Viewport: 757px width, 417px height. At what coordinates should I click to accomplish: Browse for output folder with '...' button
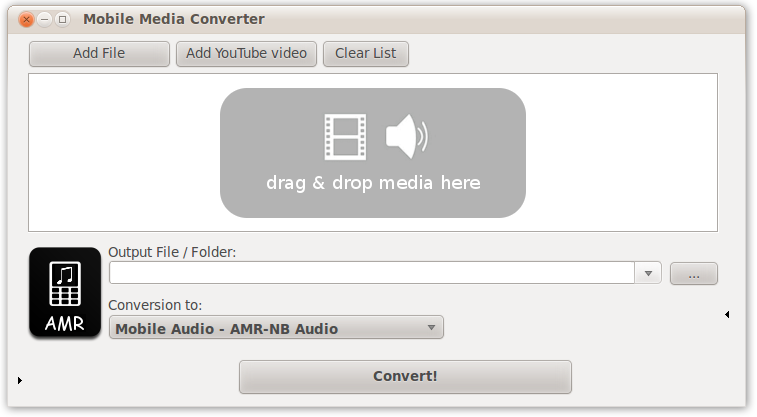(x=693, y=273)
